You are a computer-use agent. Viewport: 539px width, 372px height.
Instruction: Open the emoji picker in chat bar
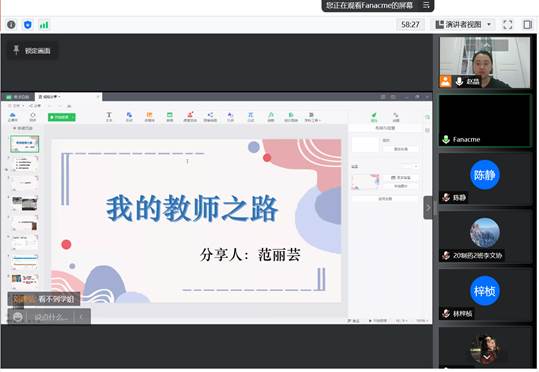point(18,317)
